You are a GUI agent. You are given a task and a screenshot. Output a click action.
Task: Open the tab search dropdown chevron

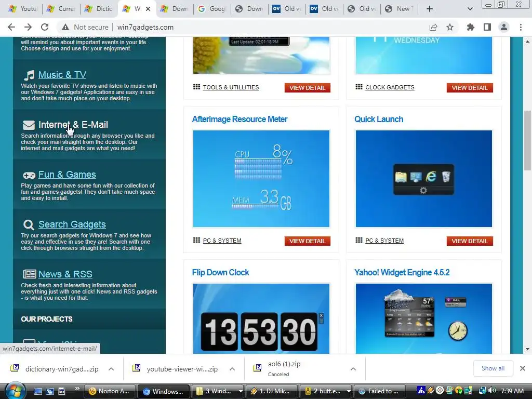pyautogui.click(x=470, y=9)
